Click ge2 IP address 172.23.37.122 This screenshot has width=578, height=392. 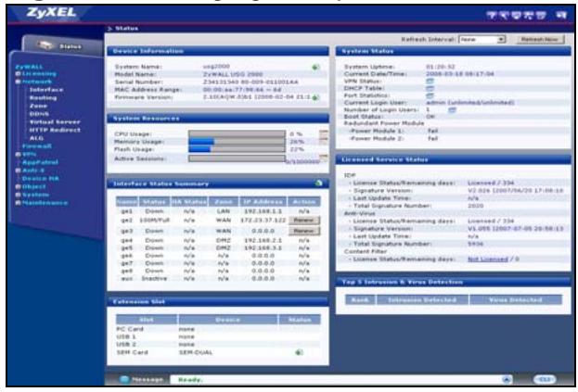coord(263,221)
